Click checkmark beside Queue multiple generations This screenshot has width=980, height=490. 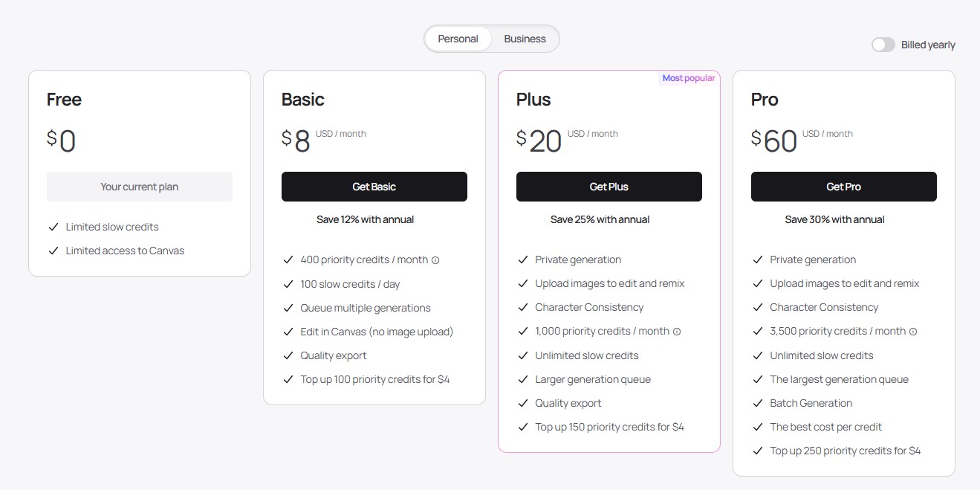(x=288, y=308)
